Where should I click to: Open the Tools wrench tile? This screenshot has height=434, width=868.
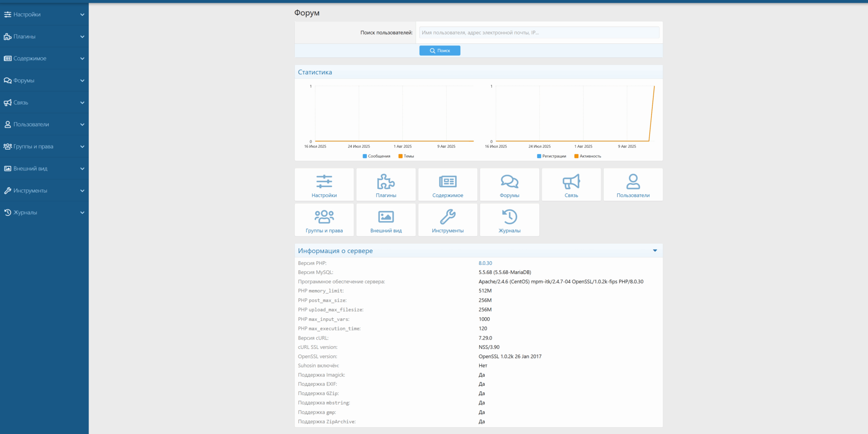tap(448, 220)
